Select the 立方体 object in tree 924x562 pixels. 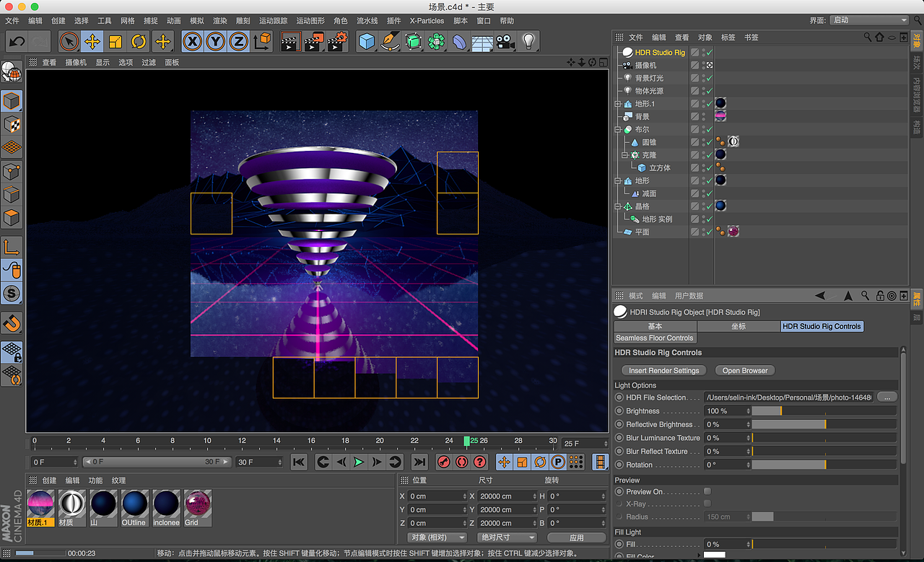click(x=660, y=168)
